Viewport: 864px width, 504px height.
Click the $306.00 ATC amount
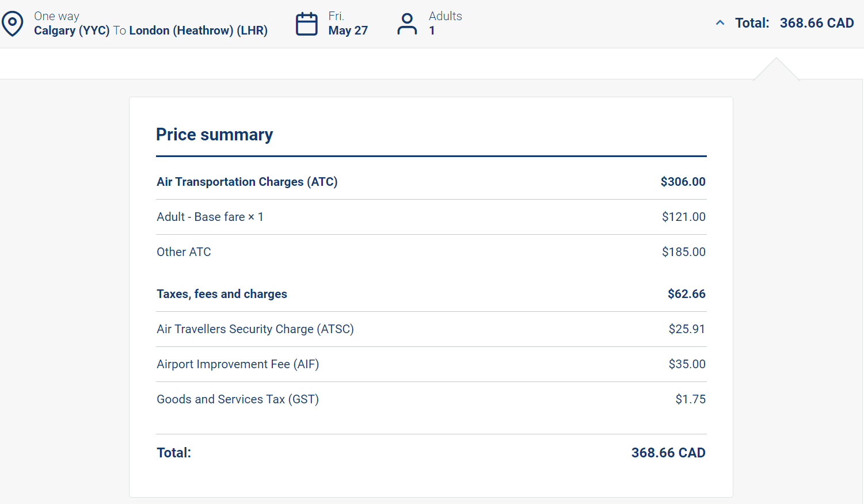(x=683, y=182)
